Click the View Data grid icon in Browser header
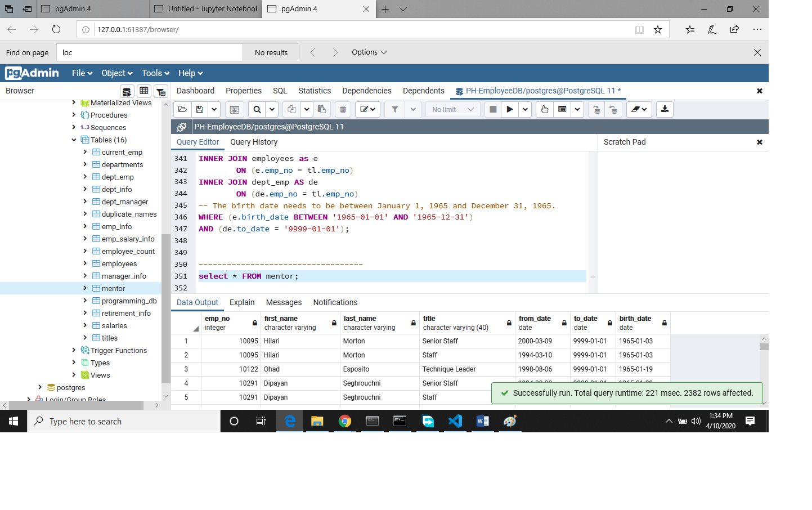 tap(144, 91)
